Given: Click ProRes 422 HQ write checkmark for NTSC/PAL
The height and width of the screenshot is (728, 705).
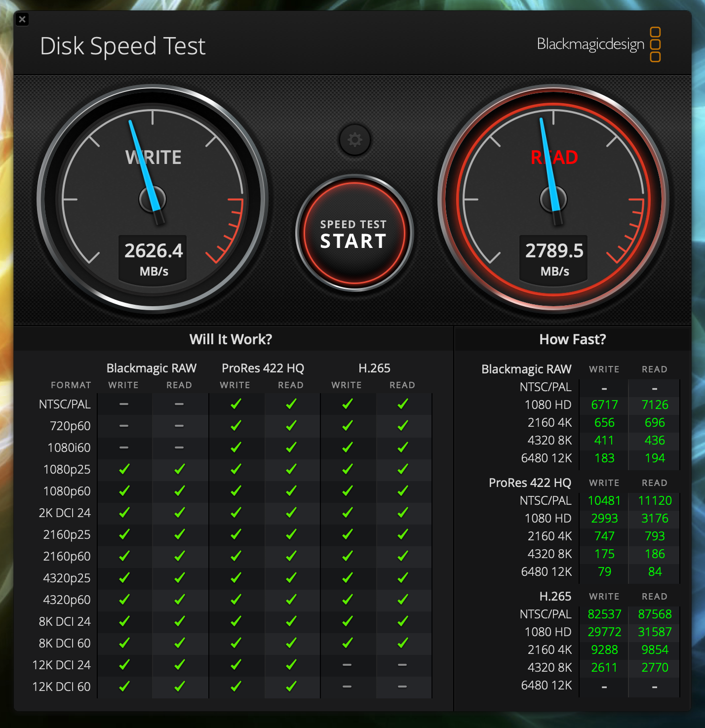Looking at the screenshot, I should [x=235, y=404].
